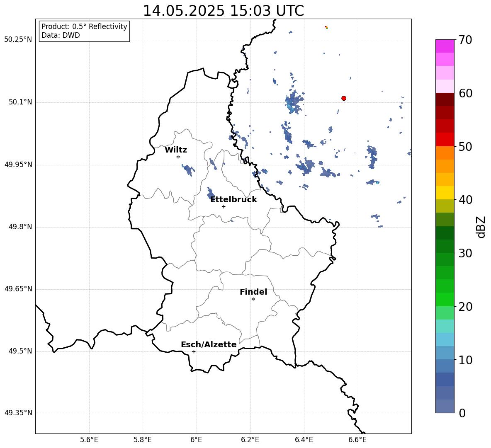Click the Wiltz station cross marker
491x448 pixels.
178,157
